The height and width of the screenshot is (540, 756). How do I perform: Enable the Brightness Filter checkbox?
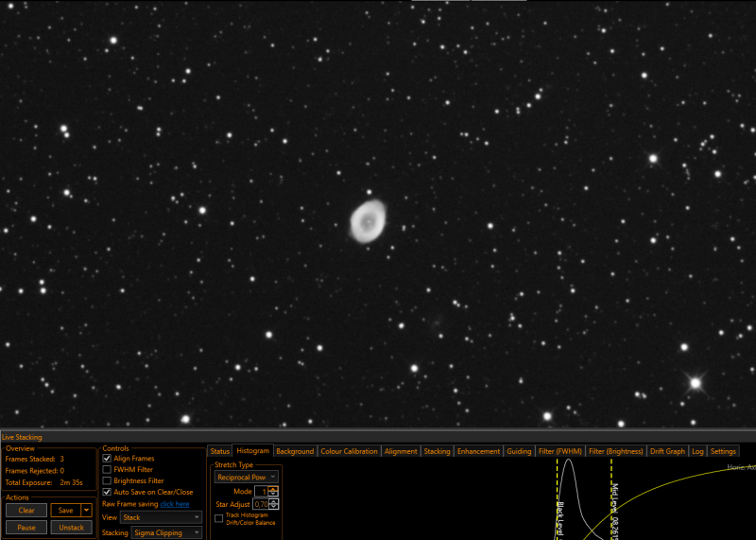pyautogui.click(x=107, y=480)
